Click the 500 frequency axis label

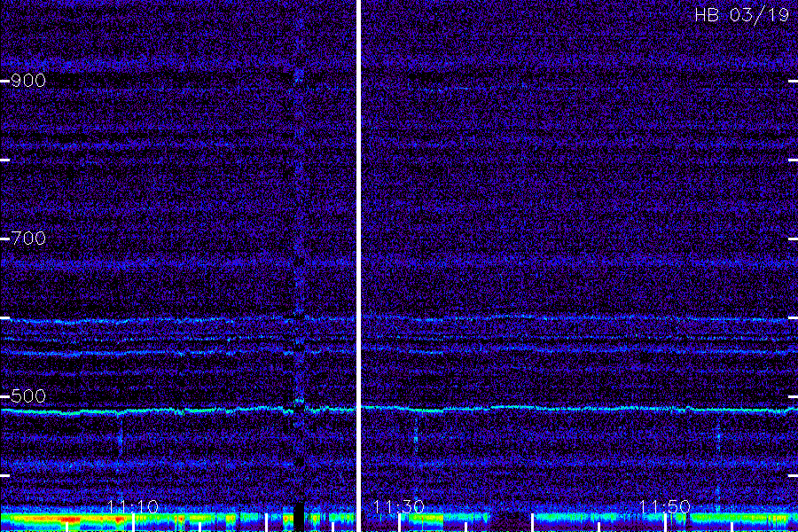point(28,396)
